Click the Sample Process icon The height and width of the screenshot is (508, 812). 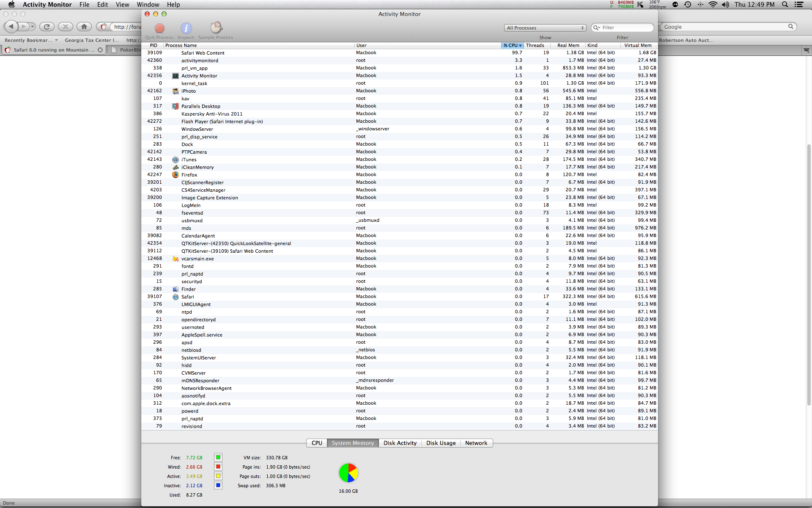tap(216, 28)
